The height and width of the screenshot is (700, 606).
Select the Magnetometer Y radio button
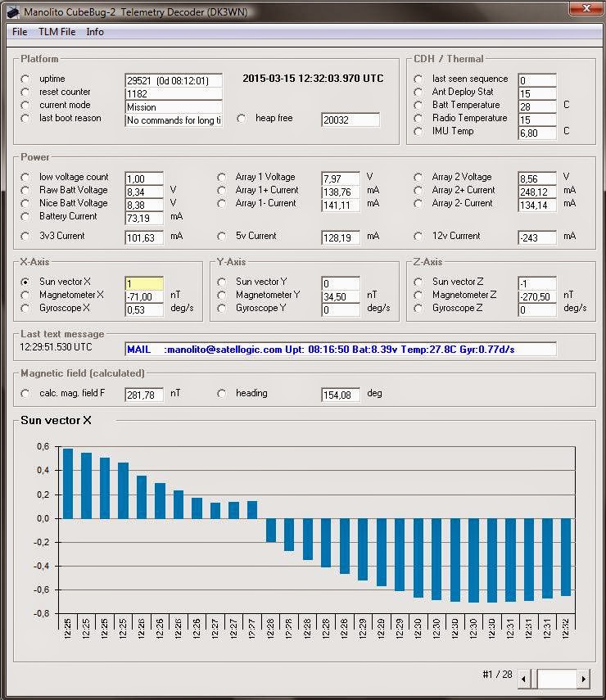click(221, 295)
